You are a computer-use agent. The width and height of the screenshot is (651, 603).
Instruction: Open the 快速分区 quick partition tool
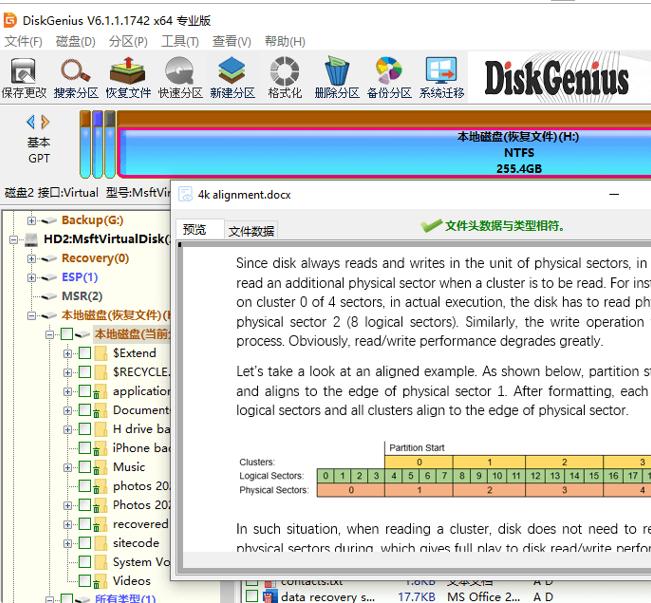(180, 78)
